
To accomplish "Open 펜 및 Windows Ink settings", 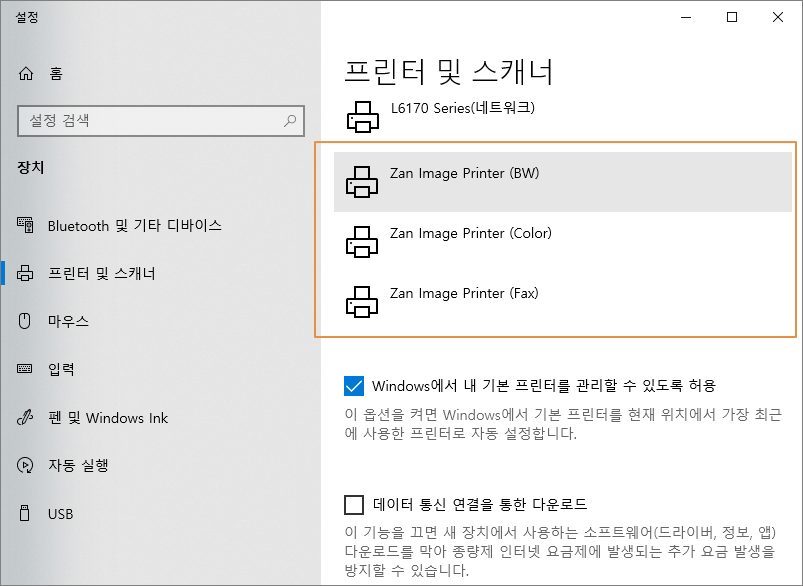I will pyautogui.click(x=108, y=418).
